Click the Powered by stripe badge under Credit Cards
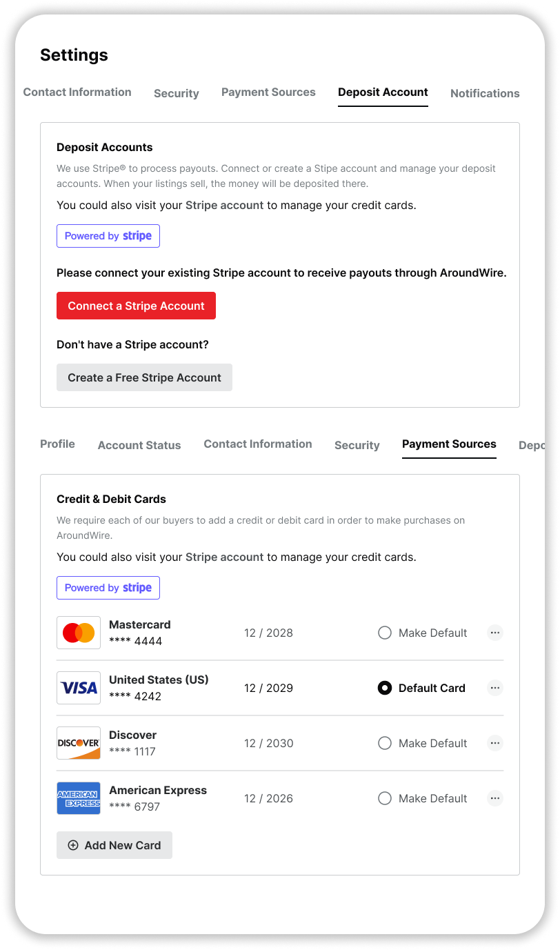Image resolution: width=560 pixels, height=950 pixels. tap(108, 587)
